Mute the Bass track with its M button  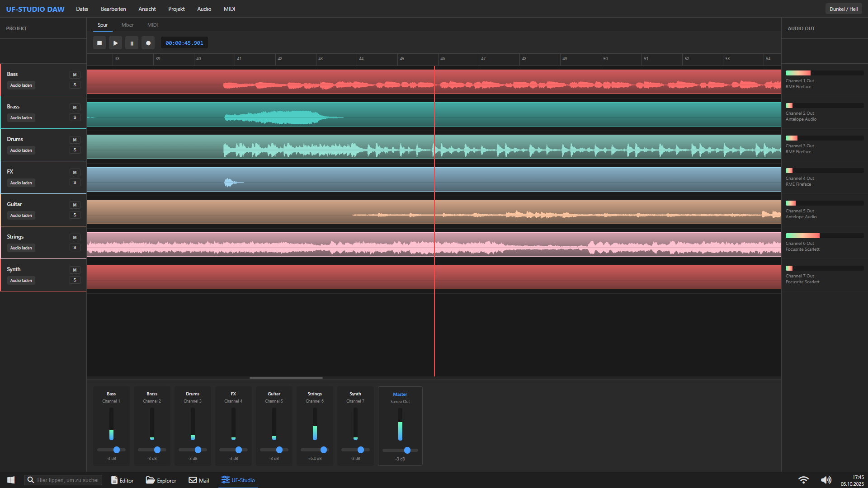75,75
